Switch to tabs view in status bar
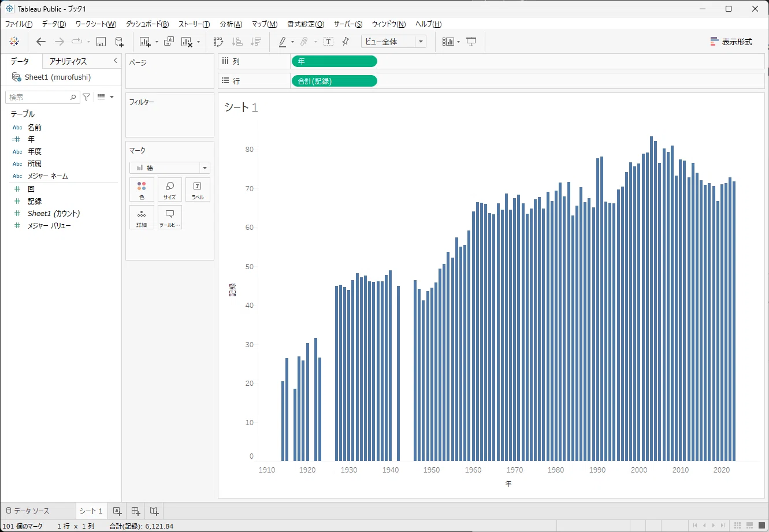Image resolution: width=769 pixels, height=532 pixels. coord(761,525)
